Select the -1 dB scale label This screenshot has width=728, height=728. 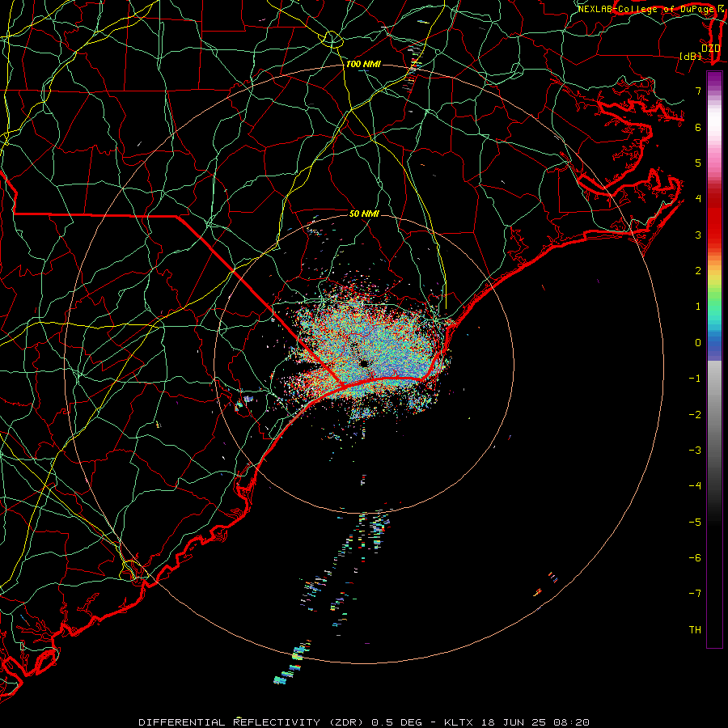(695, 379)
